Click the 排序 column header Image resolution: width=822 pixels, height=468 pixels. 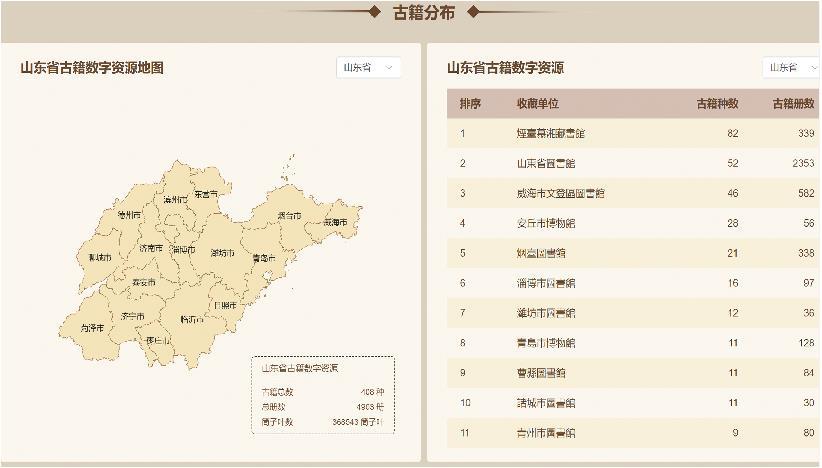pos(470,104)
